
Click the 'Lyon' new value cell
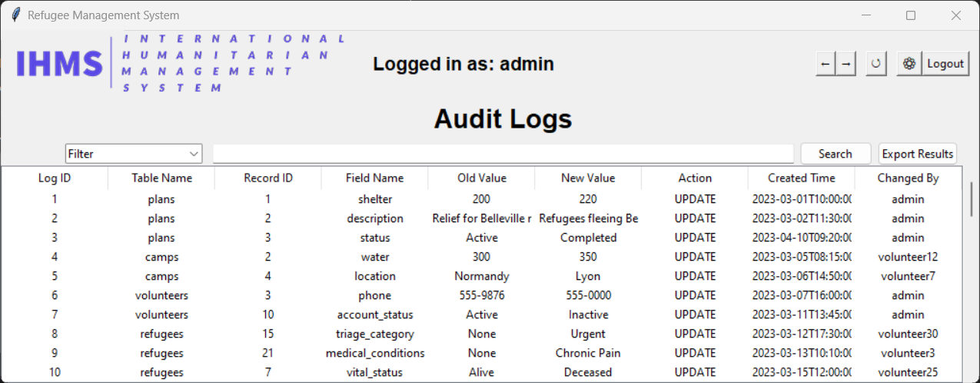click(588, 276)
